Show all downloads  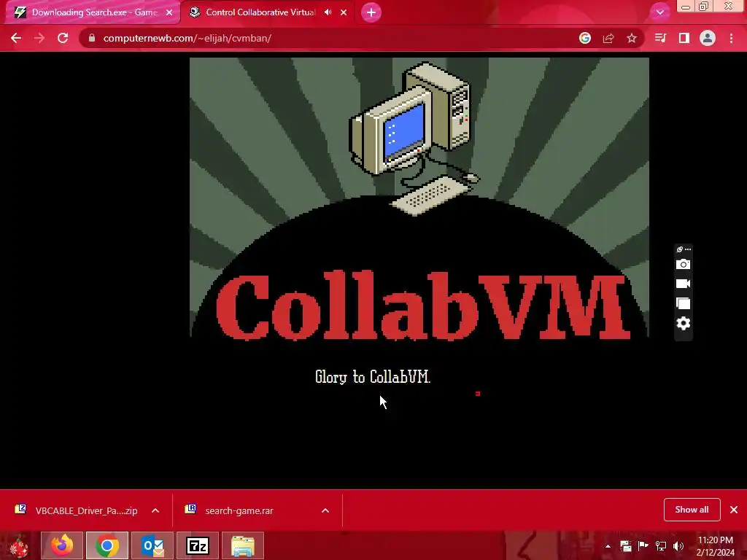(x=692, y=510)
